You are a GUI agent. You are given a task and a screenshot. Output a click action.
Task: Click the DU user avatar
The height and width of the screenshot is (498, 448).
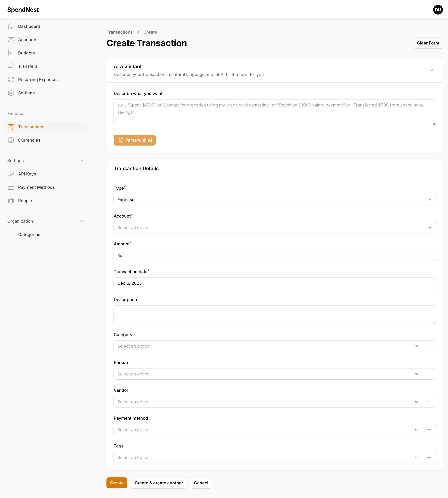click(x=438, y=10)
